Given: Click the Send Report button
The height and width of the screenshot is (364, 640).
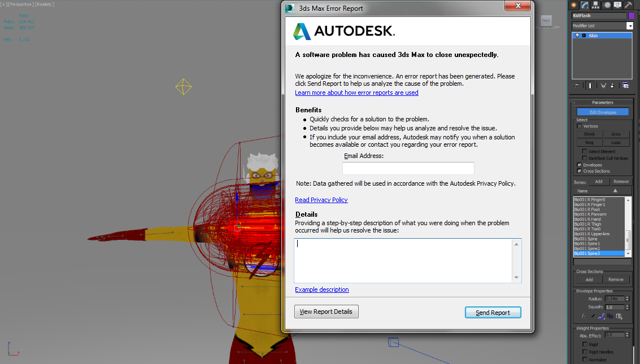Looking at the screenshot, I should (x=493, y=312).
